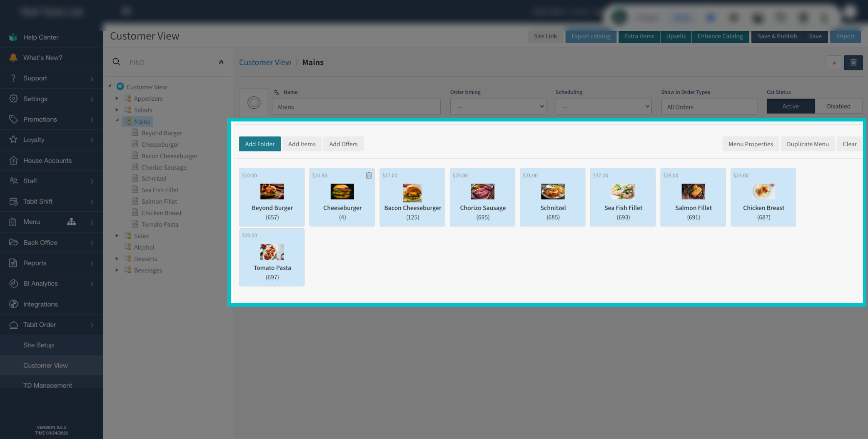Screen dimensions: 868x439
Task: Click the category image circle placeholder
Action: (254, 103)
